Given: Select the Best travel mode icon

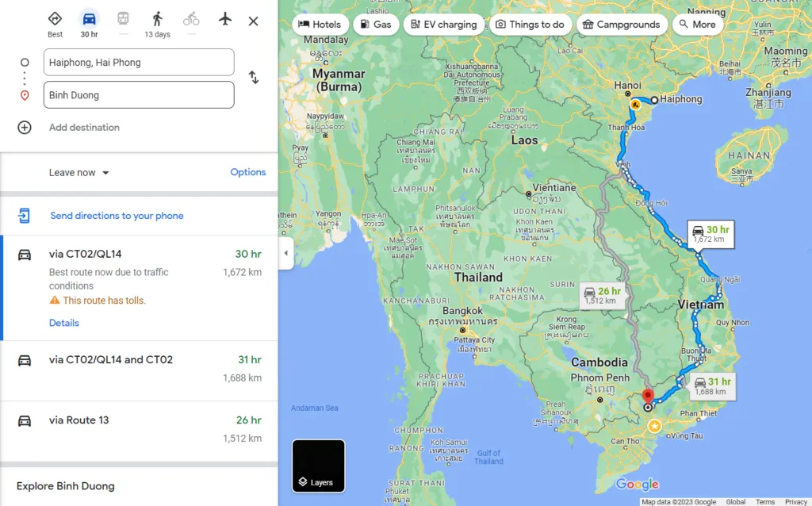Looking at the screenshot, I should [55, 19].
